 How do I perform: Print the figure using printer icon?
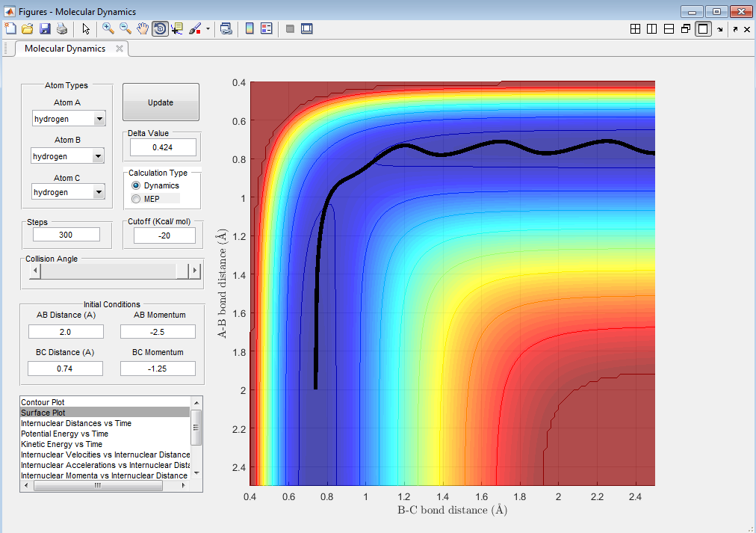tap(62, 28)
